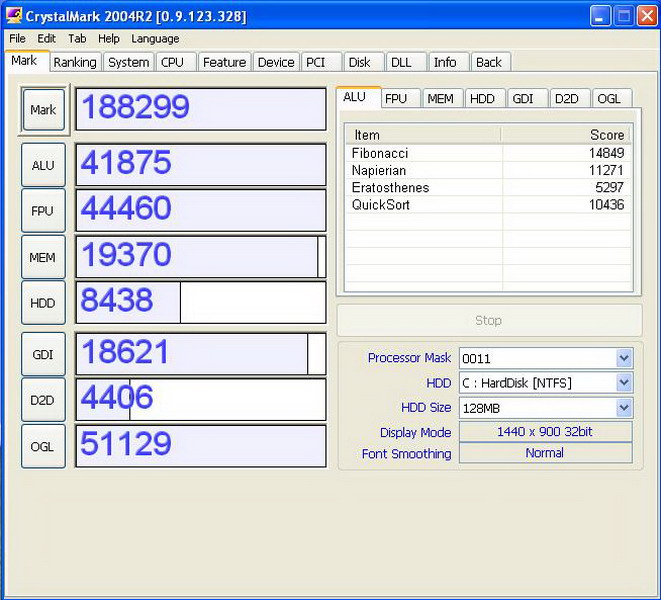Switch to the Feature tab
Screen dimensions: 661x600
[224, 62]
